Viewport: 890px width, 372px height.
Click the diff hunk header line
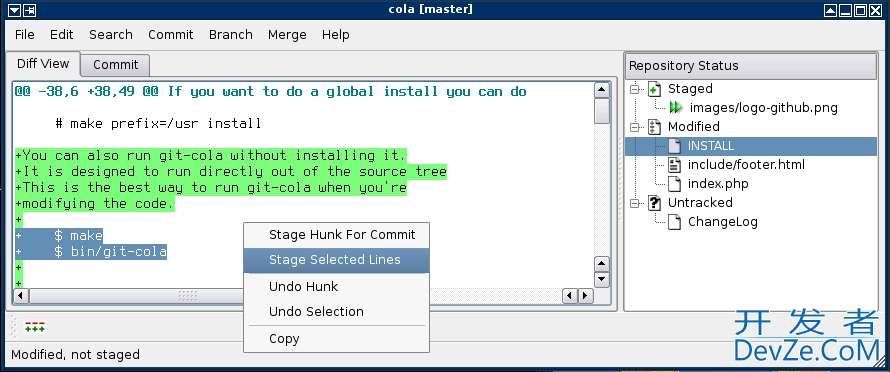271,91
